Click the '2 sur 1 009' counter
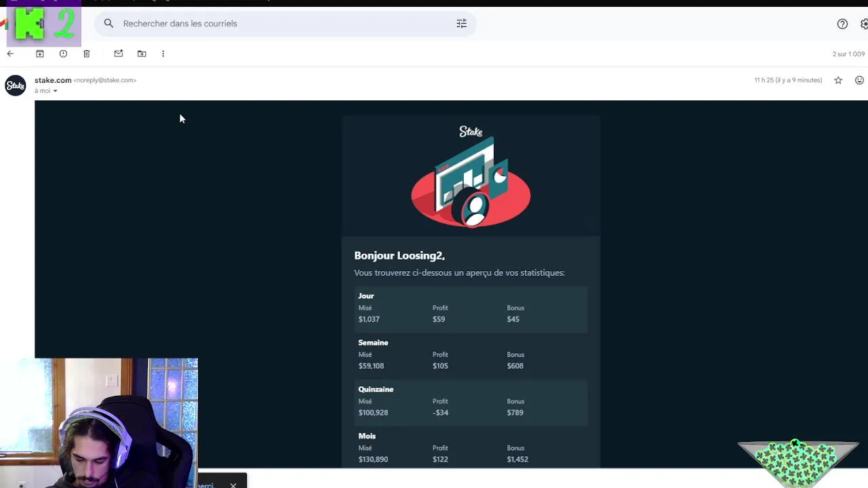Screen dimensions: 868x488 pos(848,54)
